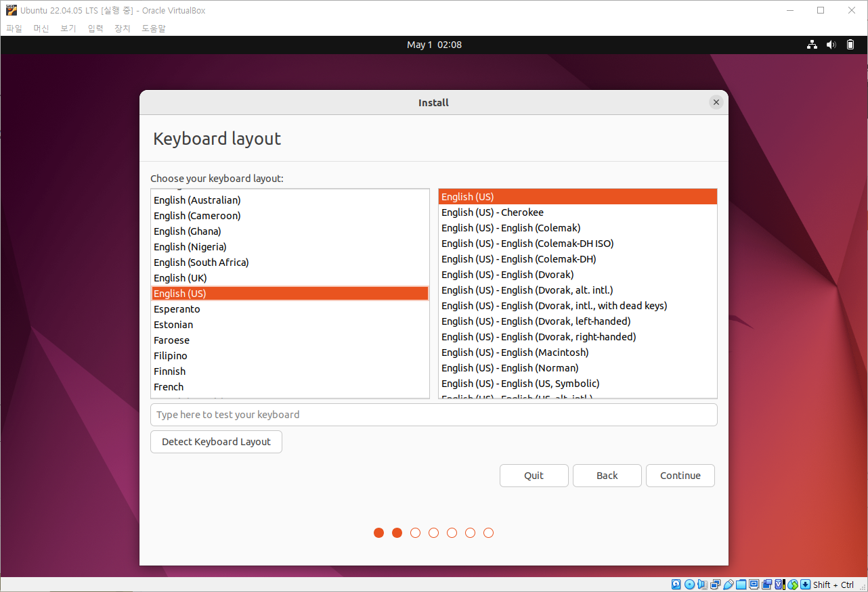
Task: Select English (US) - Cherokee variant
Action: pyautogui.click(x=578, y=212)
